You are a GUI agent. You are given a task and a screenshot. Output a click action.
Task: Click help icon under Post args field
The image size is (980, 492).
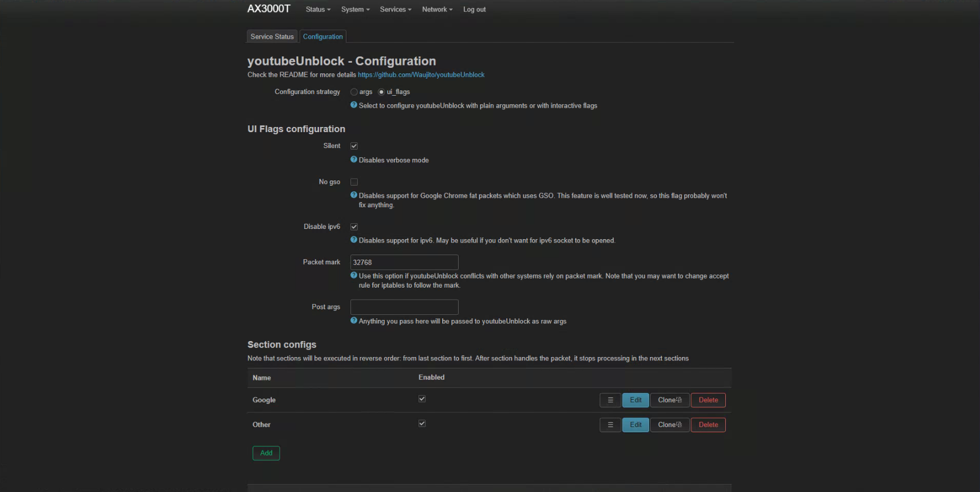click(354, 321)
